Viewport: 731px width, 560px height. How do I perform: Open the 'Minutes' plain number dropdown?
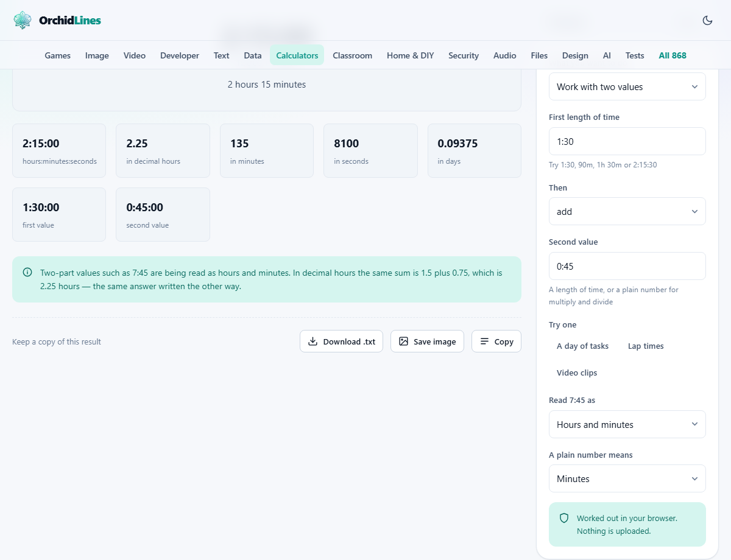click(x=627, y=478)
